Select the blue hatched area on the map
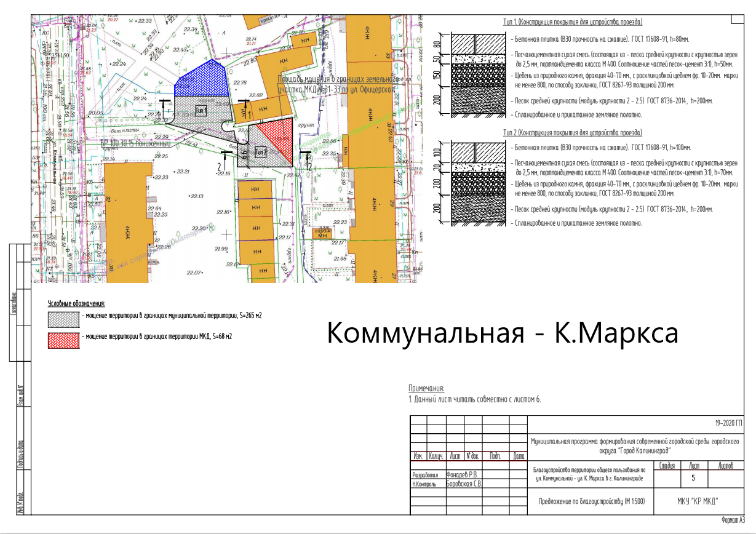 tap(201, 80)
